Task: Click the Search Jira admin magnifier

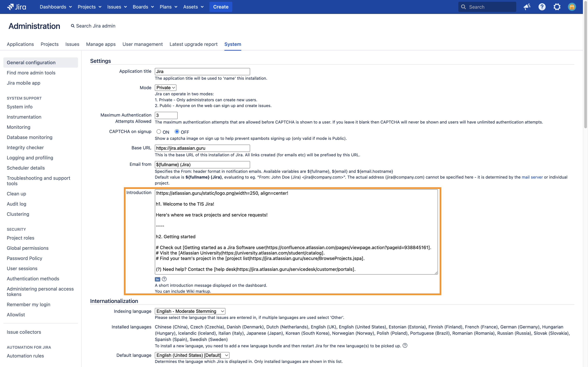Action: pos(73,26)
